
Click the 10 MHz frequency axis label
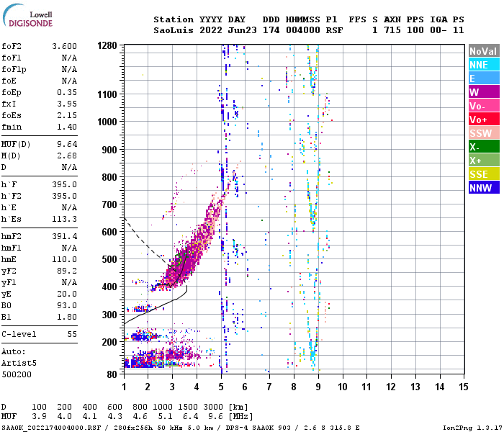click(x=343, y=387)
